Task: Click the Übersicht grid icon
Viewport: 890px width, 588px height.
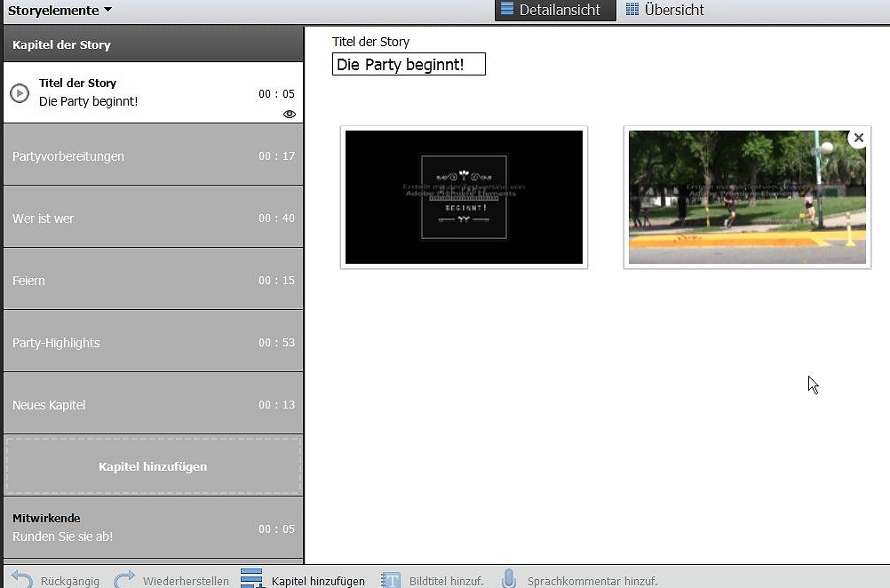Action: (632, 9)
